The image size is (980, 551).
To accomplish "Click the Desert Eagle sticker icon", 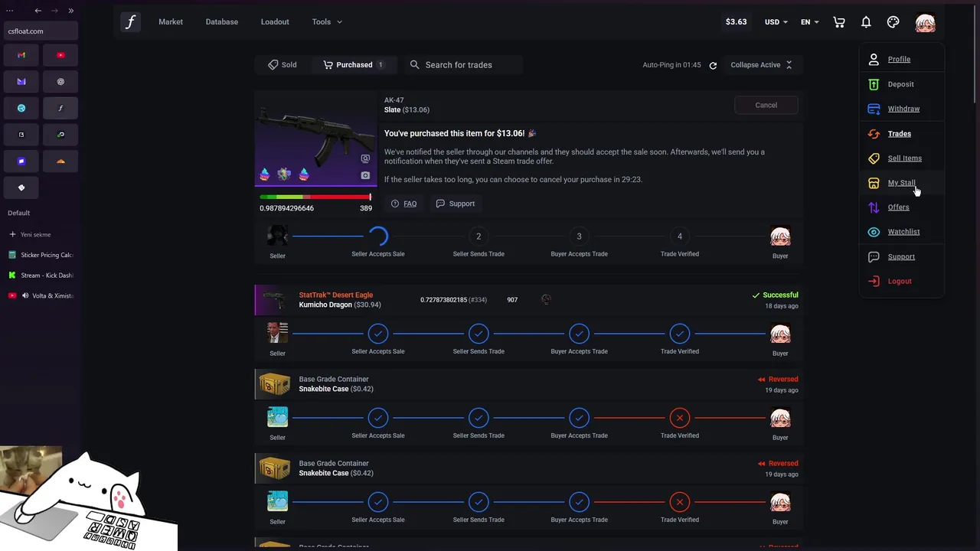I will coord(546,299).
